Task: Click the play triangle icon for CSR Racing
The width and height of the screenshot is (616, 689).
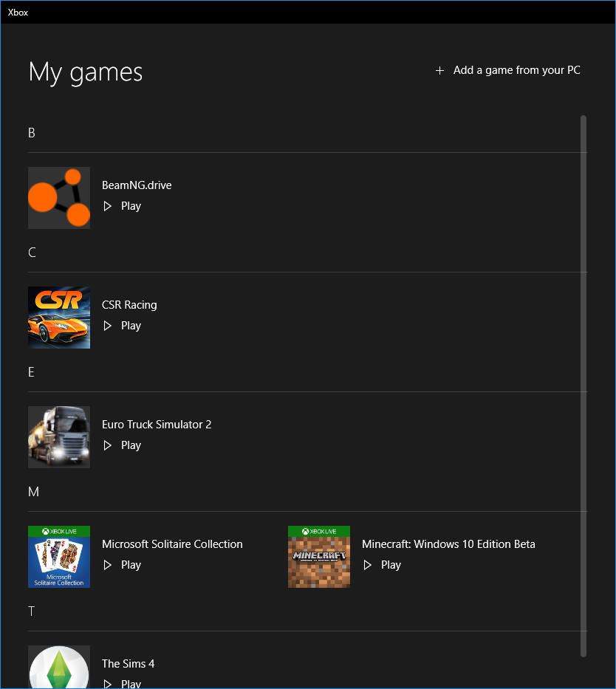Action: pyautogui.click(x=107, y=326)
